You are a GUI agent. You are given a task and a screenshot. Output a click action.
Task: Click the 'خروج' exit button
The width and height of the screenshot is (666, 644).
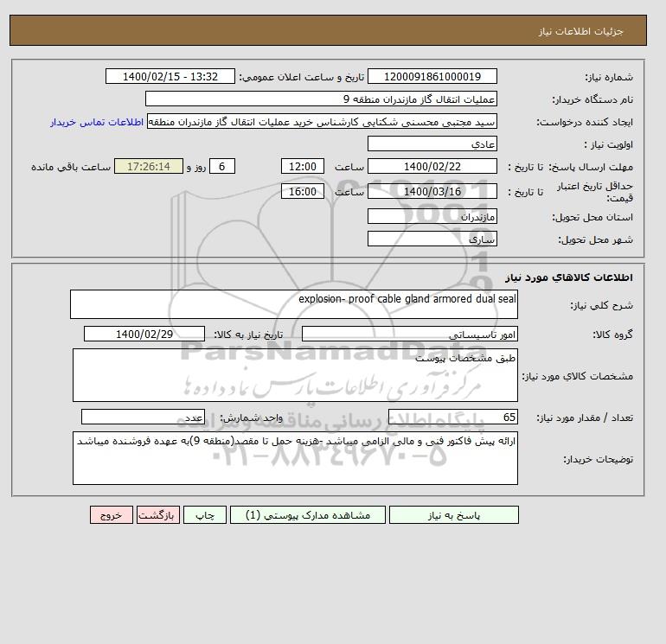point(112,514)
